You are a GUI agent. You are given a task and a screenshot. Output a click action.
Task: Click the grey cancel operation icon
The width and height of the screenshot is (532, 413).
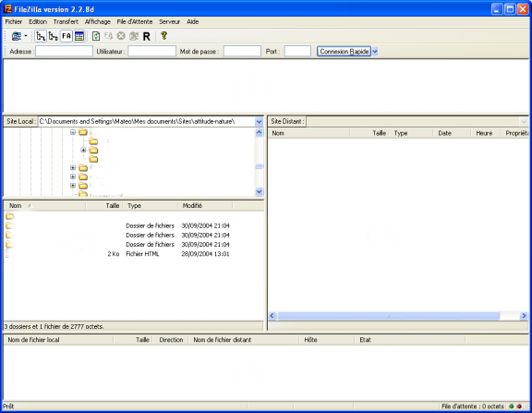(121, 36)
